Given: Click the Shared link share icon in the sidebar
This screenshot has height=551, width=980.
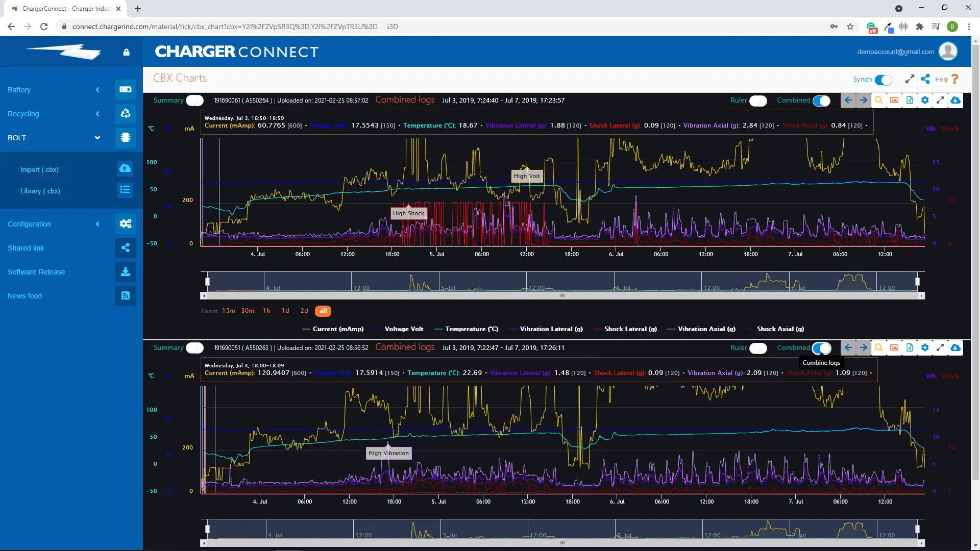Looking at the screenshot, I should tap(126, 247).
